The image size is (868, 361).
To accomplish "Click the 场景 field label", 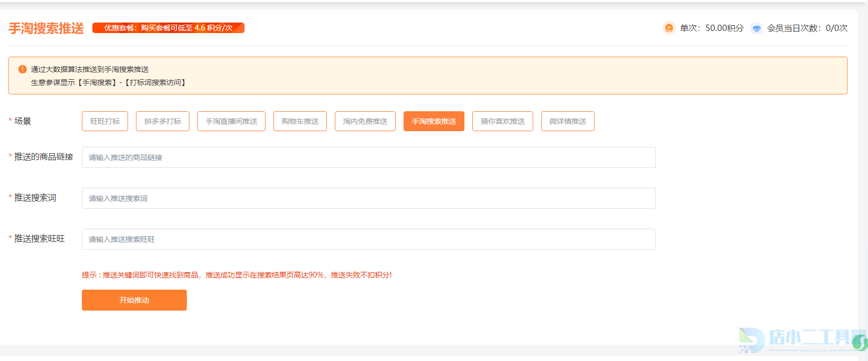I will (23, 121).
